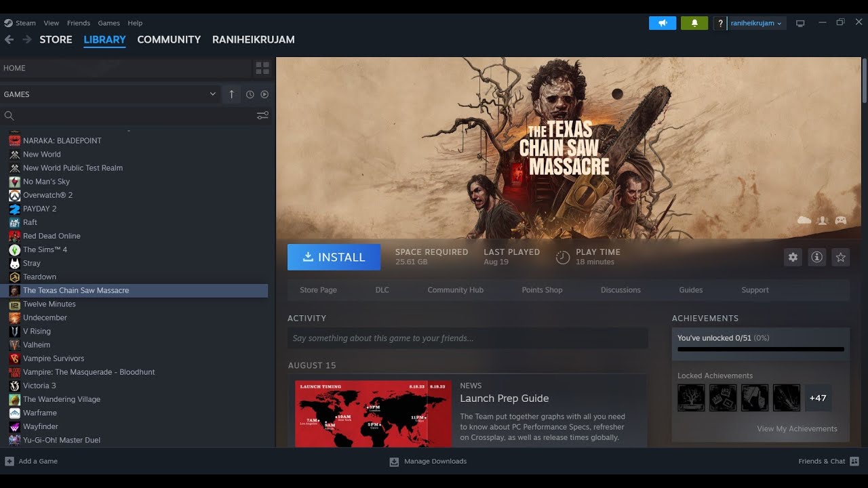Click the main page vertical scrollbar
The width and height of the screenshot is (868, 488).
click(x=865, y=81)
